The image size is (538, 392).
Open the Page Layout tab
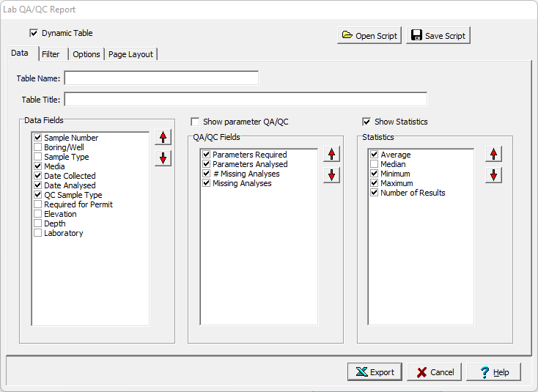[x=130, y=54]
